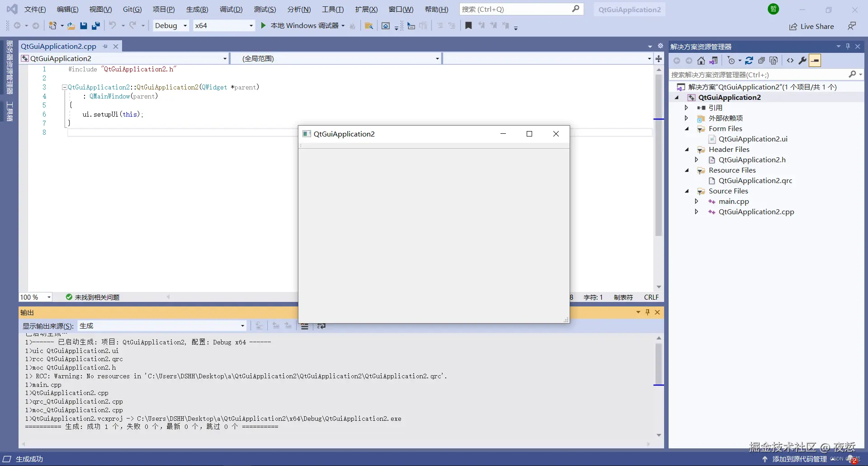Toggle word wrap in the output pane
Screen dimensions: 868x466
321,326
